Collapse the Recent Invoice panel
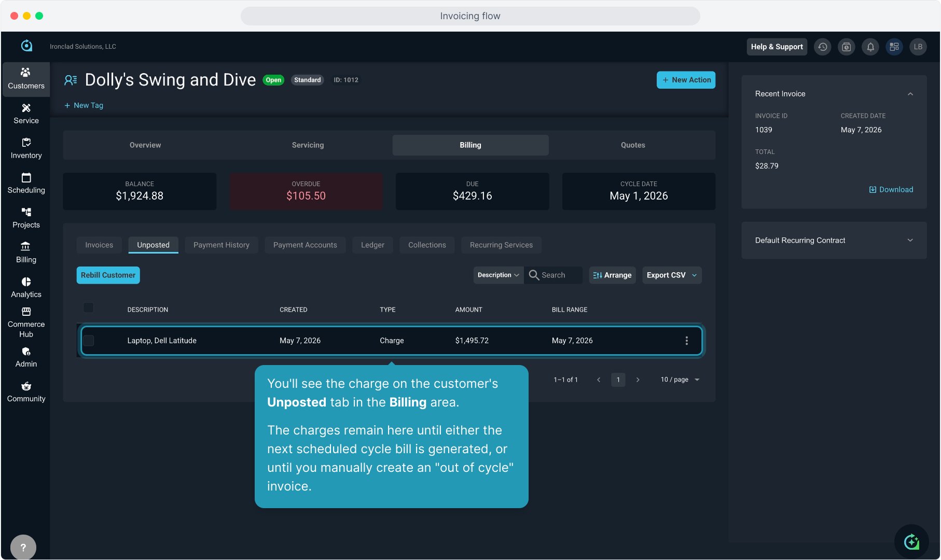Image resolution: width=941 pixels, height=560 pixels. 910,94
